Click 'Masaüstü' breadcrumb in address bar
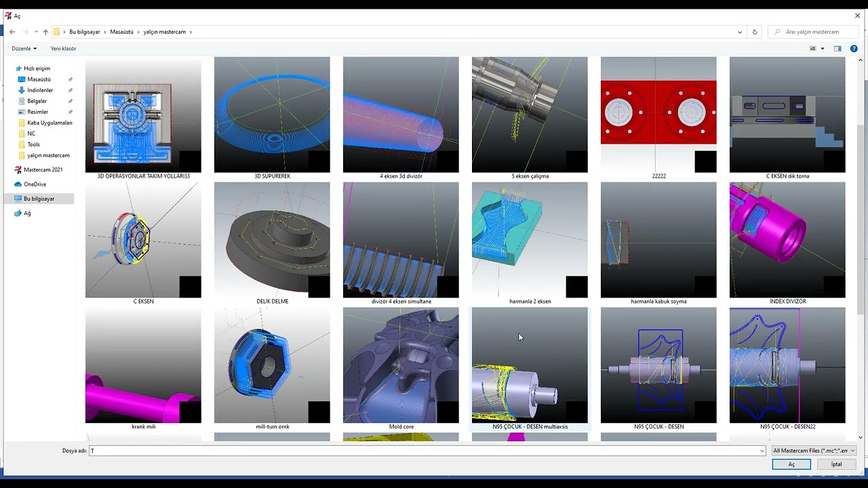 [121, 32]
